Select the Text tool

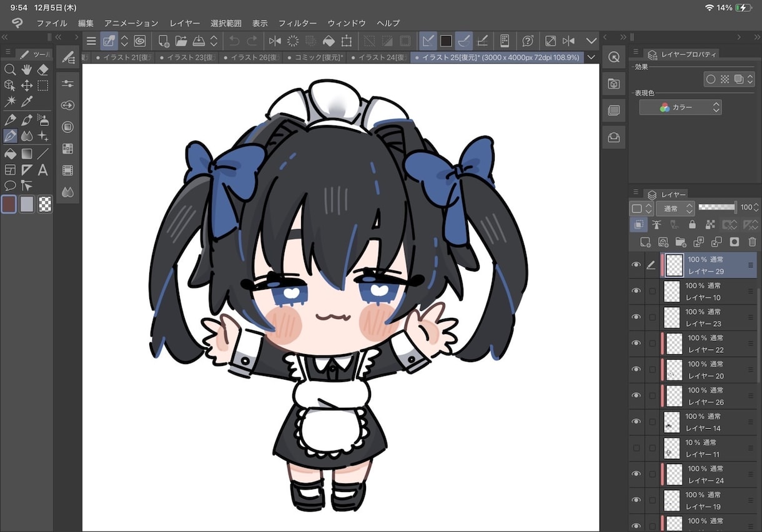click(43, 169)
